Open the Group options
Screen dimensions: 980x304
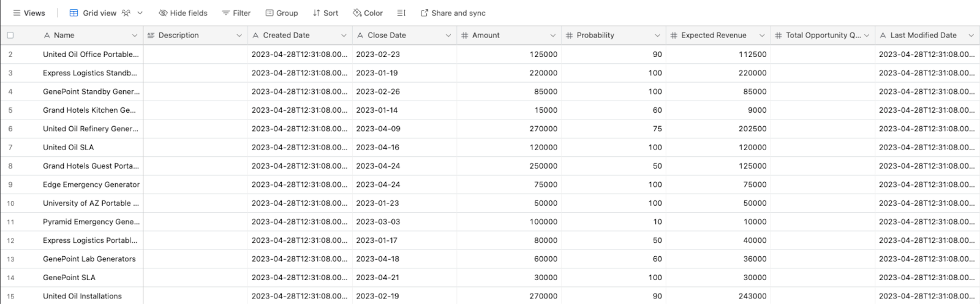click(282, 13)
